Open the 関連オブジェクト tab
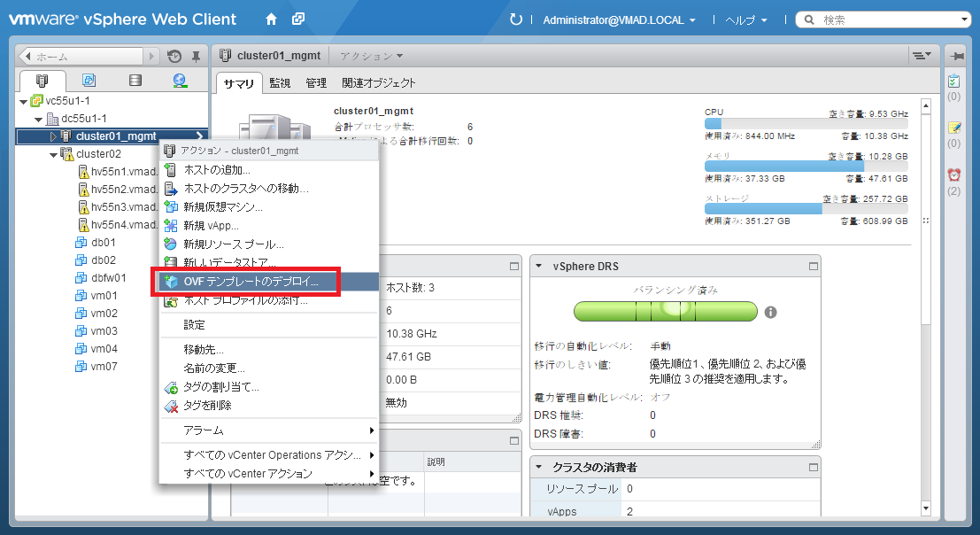This screenshot has width=980, height=535. 378,83
